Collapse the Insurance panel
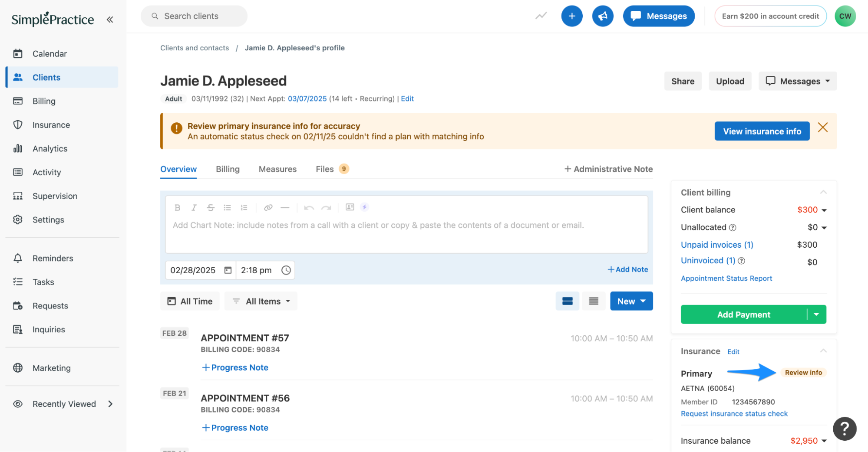This screenshot has height=452, width=868. pyautogui.click(x=823, y=351)
